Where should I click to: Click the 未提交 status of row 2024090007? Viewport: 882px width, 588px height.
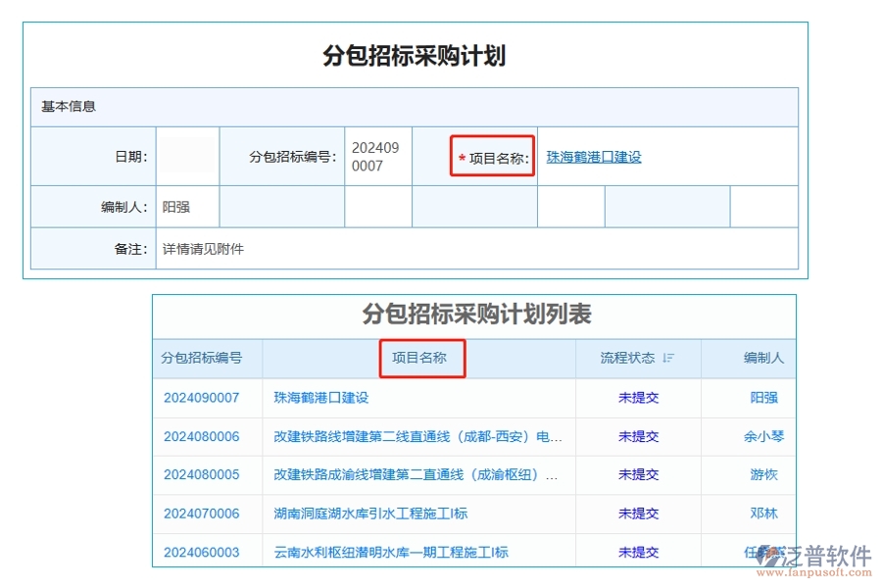pos(638,397)
